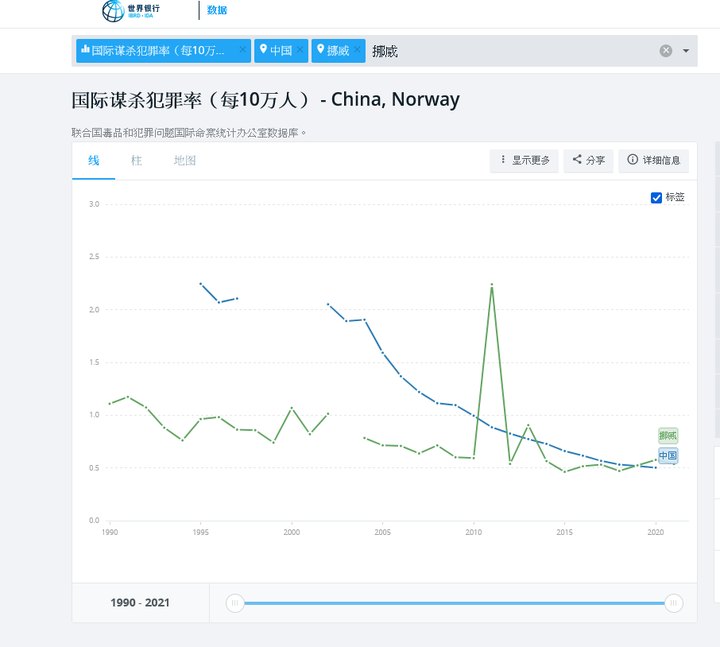
Task: Remove the 挪威 country chip
Action: point(357,50)
